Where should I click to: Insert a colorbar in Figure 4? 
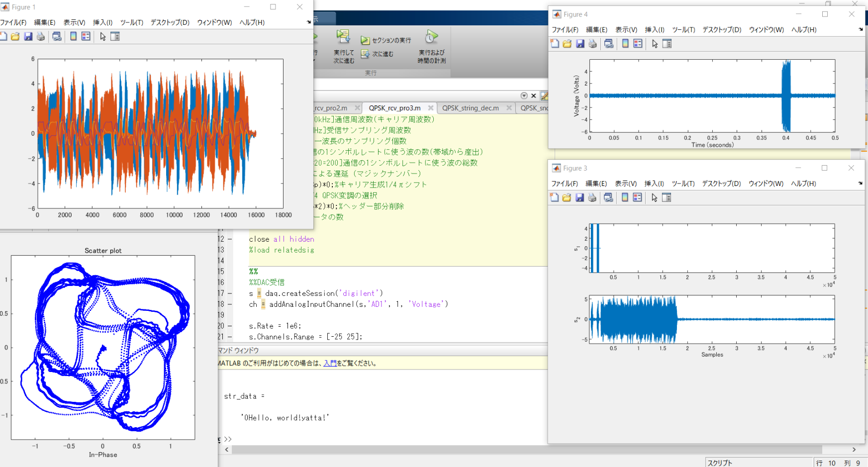tap(625, 44)
